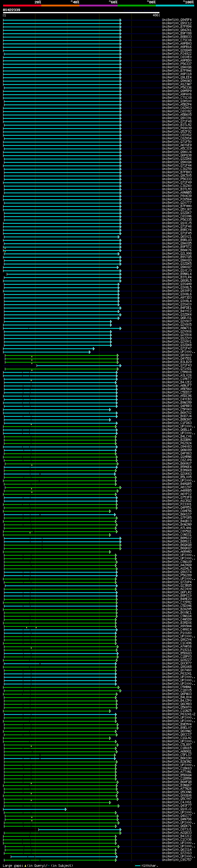Open the UniRef100_Q93VP3 hit
Viewport: 197px width, 868px height.
177,291
